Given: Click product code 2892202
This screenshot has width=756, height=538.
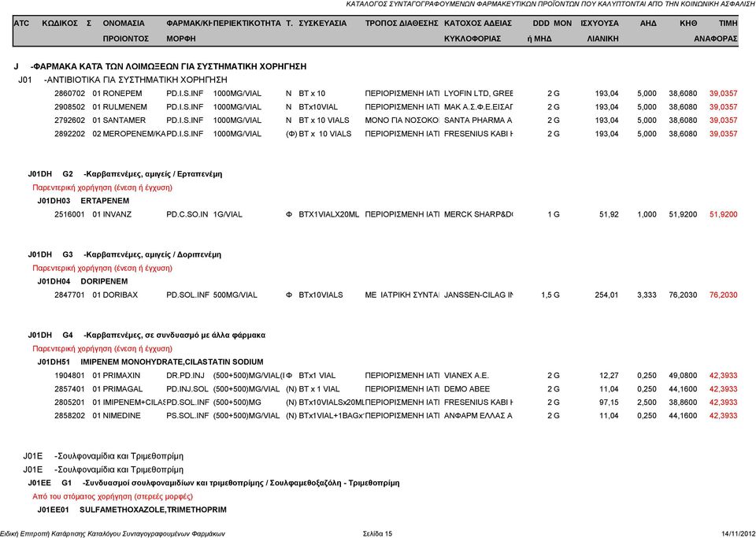Looking at the screenshot, I should [69, 134].
